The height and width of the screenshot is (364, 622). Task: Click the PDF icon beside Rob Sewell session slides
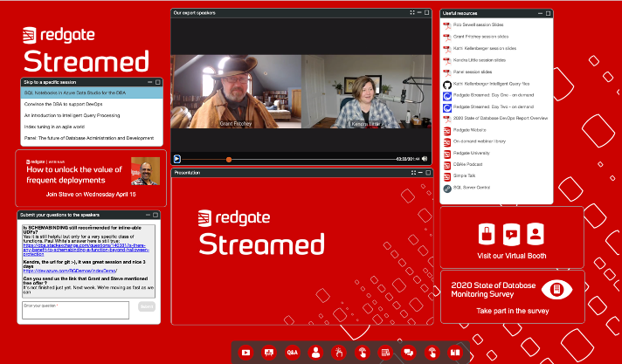pyautogui.click(x=447, y=25)
